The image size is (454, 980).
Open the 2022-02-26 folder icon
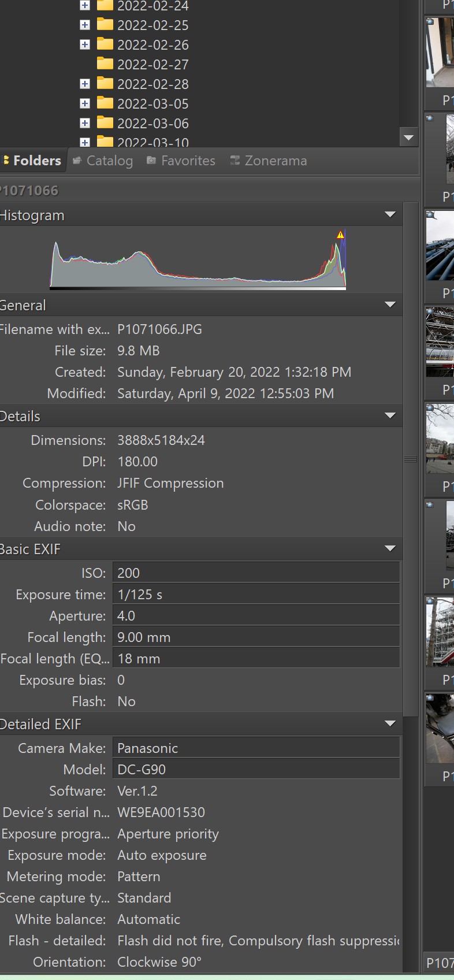[105, 44]
